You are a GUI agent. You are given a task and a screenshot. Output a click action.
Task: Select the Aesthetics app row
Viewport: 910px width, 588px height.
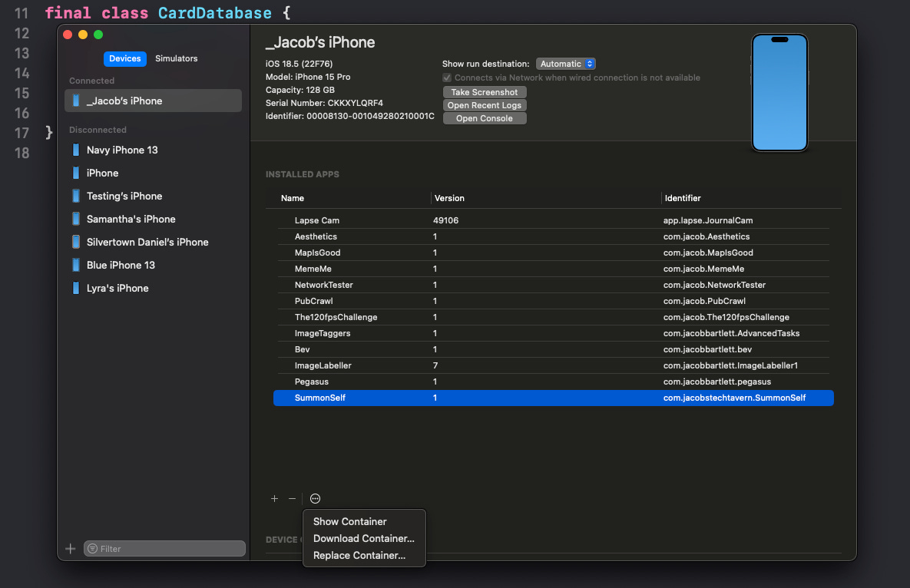point(554,236)
